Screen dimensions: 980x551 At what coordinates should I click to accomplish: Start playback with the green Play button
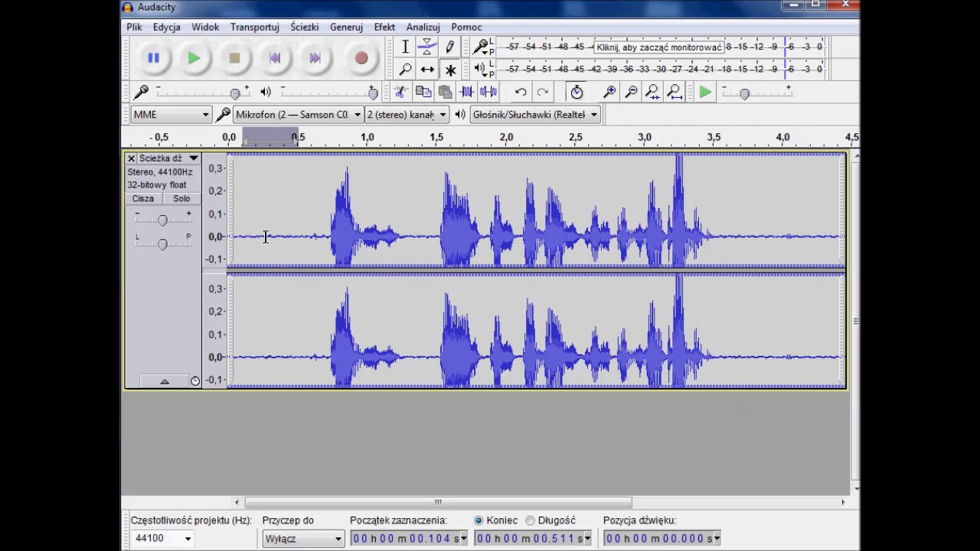click(x=194, y=58)
